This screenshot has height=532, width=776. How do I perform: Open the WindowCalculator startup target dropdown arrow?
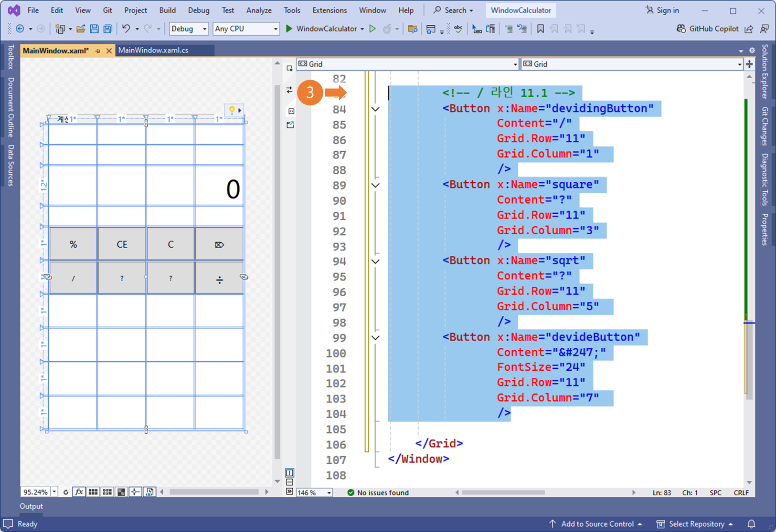362,29
